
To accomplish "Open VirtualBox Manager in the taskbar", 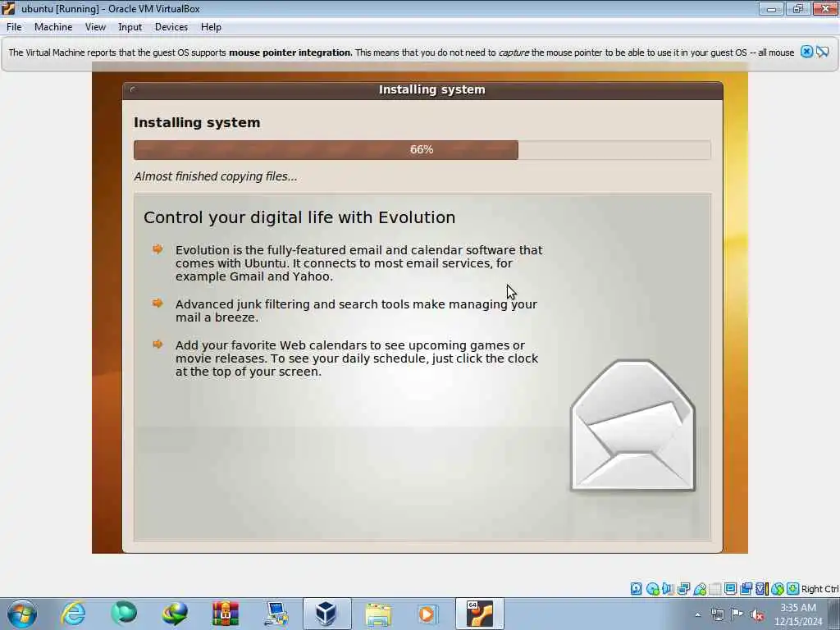I will (x=326, y=614).
